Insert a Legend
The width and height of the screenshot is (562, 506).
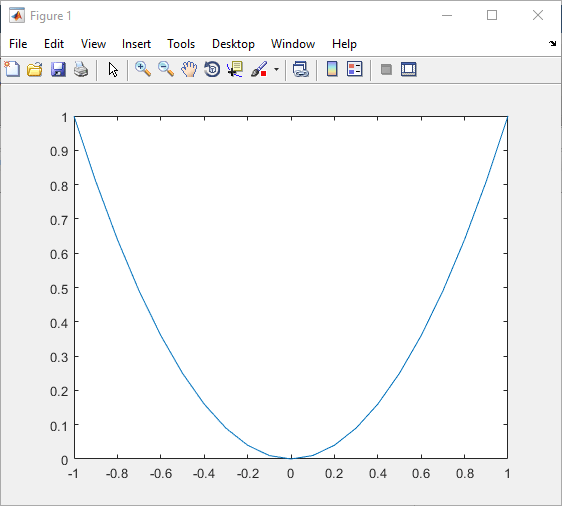[355, 69]
